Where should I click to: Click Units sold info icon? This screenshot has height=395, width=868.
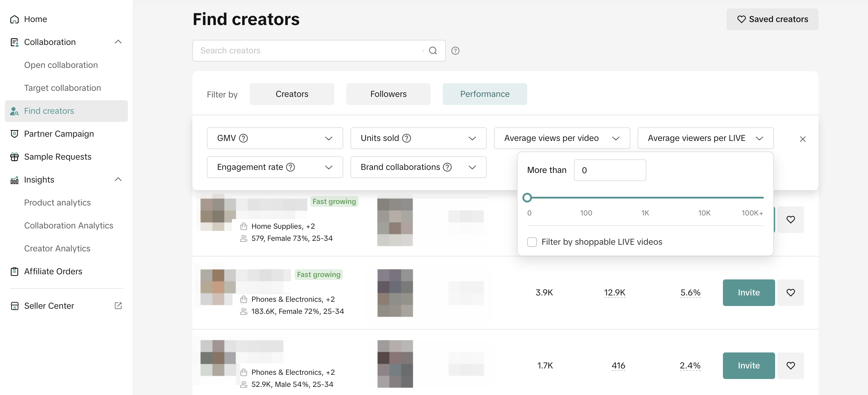(x=407, y=138)
